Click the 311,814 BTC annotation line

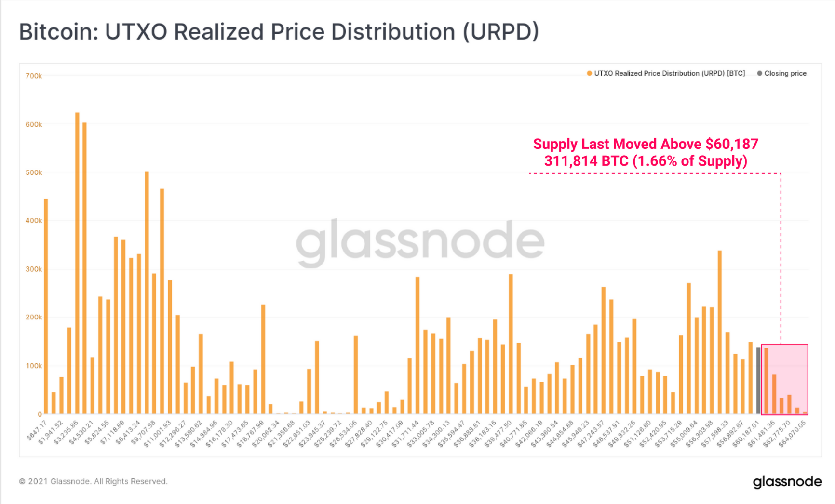[x=646, y=161]
